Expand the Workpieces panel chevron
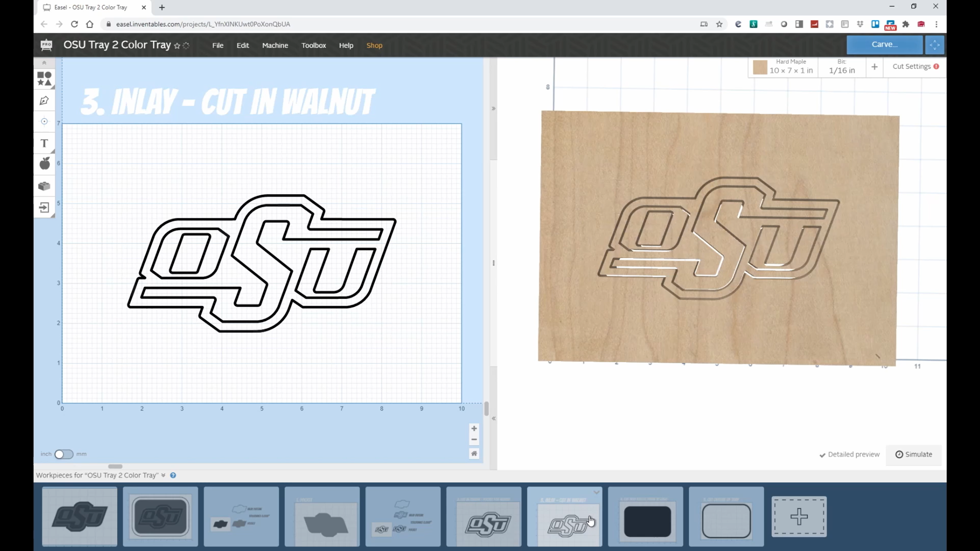Screen dimensions: 980x551 coord(163,475)
